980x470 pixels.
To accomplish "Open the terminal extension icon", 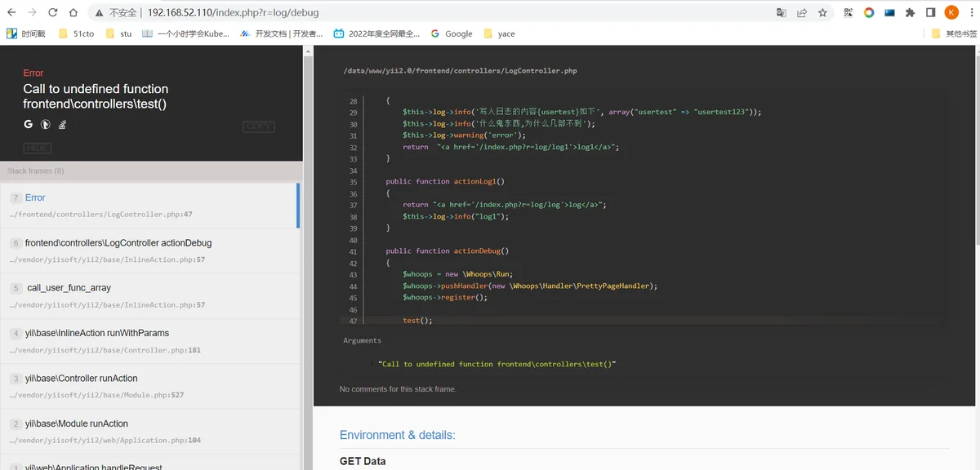I will coord(889,12).
